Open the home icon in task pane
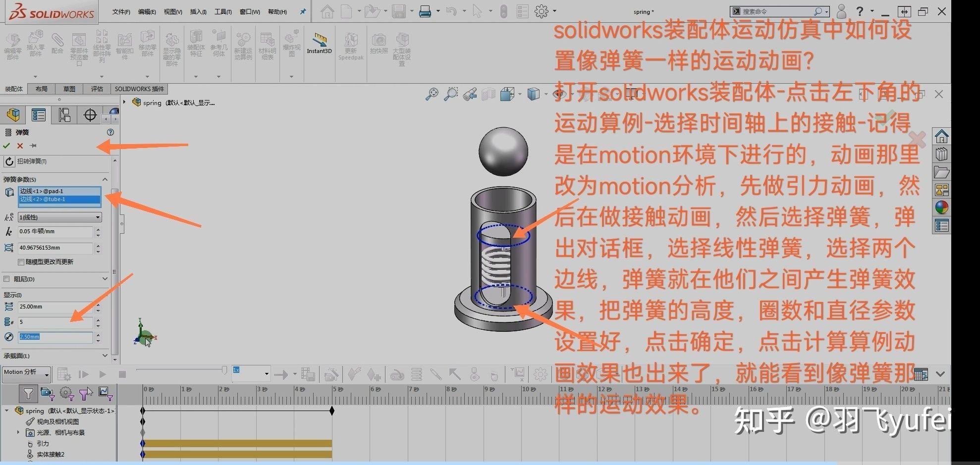This screenshot has width=980, height=465. click(x=941, y=136)
